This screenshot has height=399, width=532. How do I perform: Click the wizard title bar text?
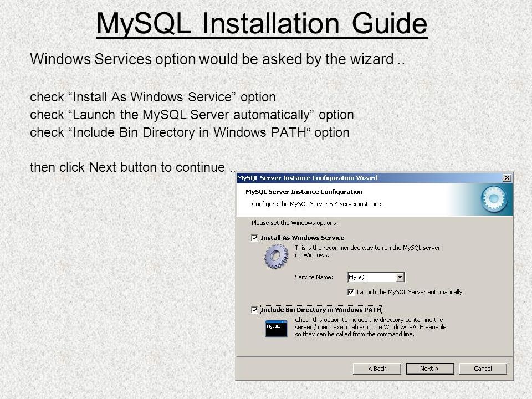click(308, 178)
